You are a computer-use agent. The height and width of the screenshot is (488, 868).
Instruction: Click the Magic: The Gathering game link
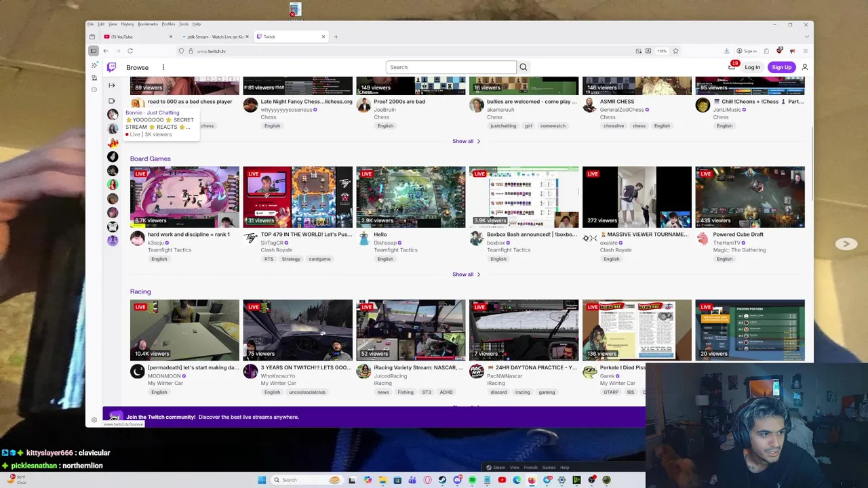pyautogui.click(x=739, y=250)
